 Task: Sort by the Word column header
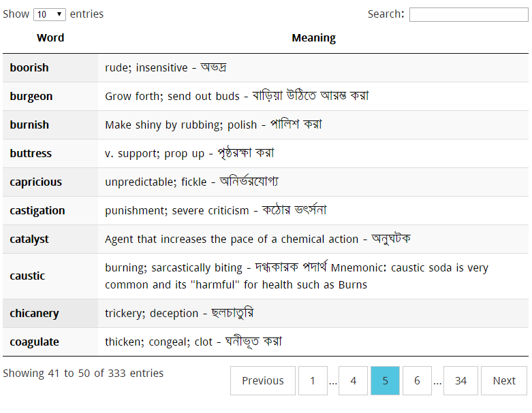pyautogui.click(x=50, y=37)
